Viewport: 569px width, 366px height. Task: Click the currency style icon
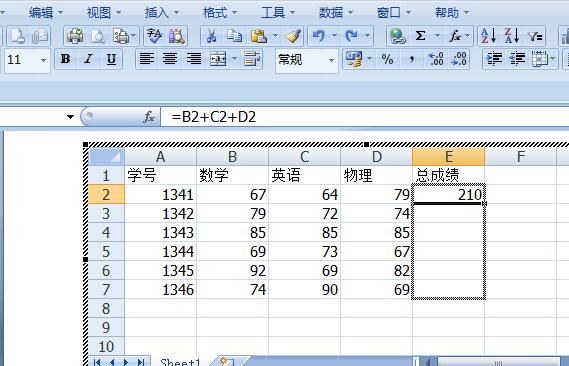tap(354, 59)
